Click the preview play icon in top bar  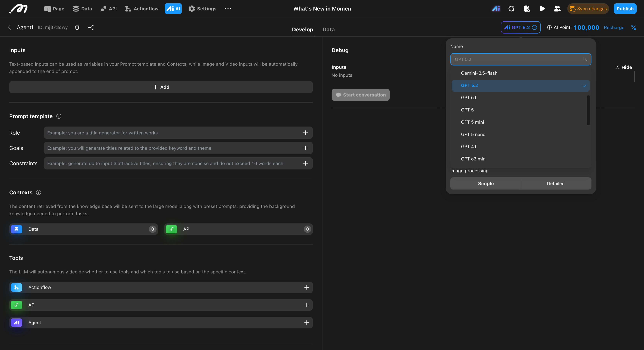click(542, 9)
